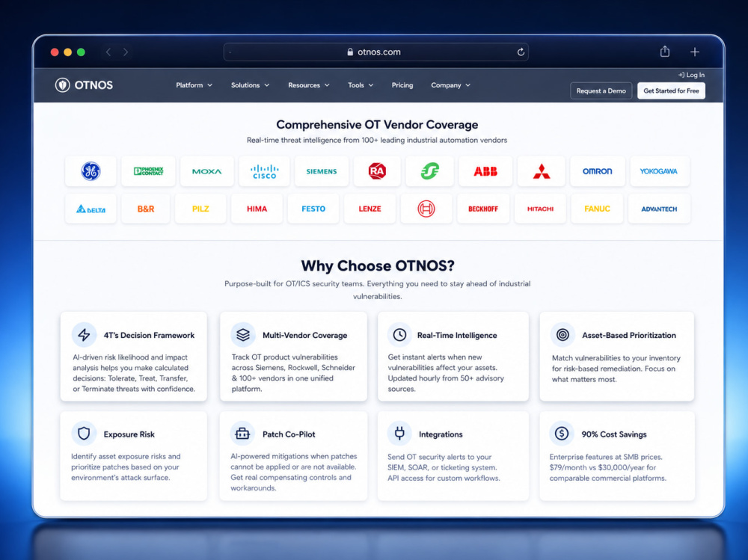Expand the Solutions dropdown menu
The image size is (748, 560).
(250, 85)
